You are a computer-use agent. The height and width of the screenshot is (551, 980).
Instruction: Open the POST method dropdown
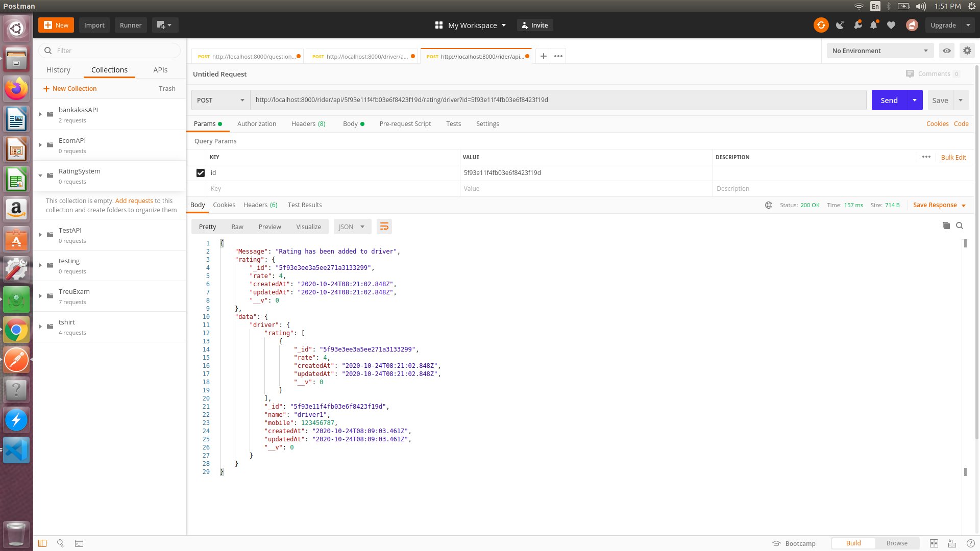[220, 100]
